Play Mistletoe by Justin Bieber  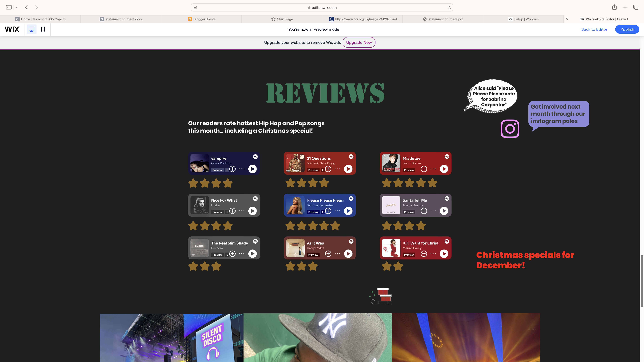point(444,169)
